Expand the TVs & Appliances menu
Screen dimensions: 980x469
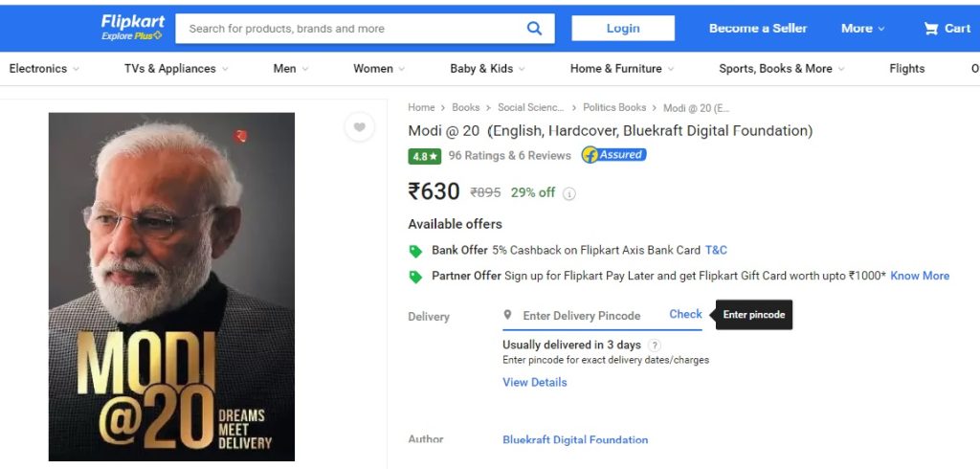pyautogui.click(x=176, y=69)
